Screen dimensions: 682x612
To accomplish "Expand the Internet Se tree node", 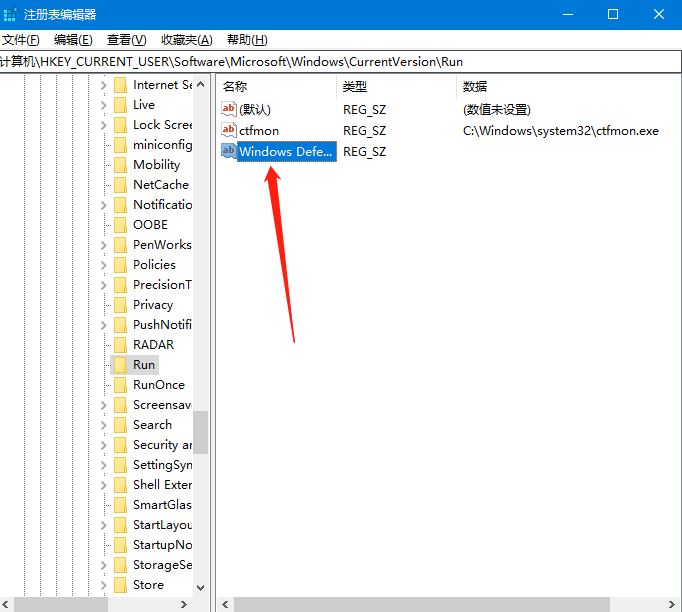I will pos(104,85).
